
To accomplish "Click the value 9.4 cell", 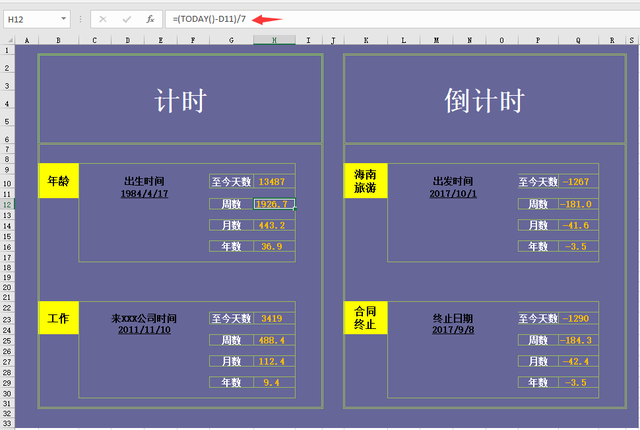I will [274, 382].
